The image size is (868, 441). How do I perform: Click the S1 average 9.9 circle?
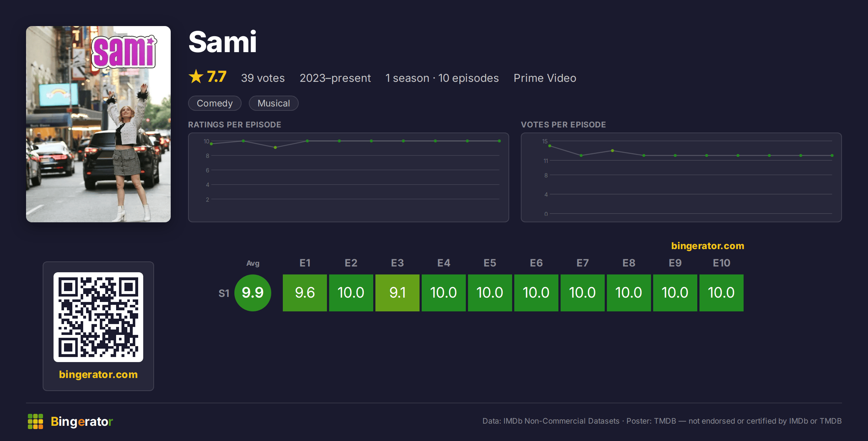[253, 293]
